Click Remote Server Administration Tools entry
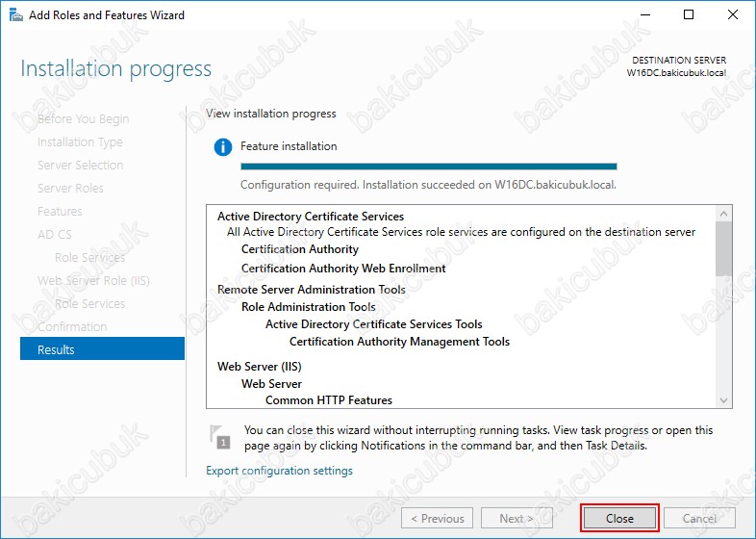 click(312, 290)
